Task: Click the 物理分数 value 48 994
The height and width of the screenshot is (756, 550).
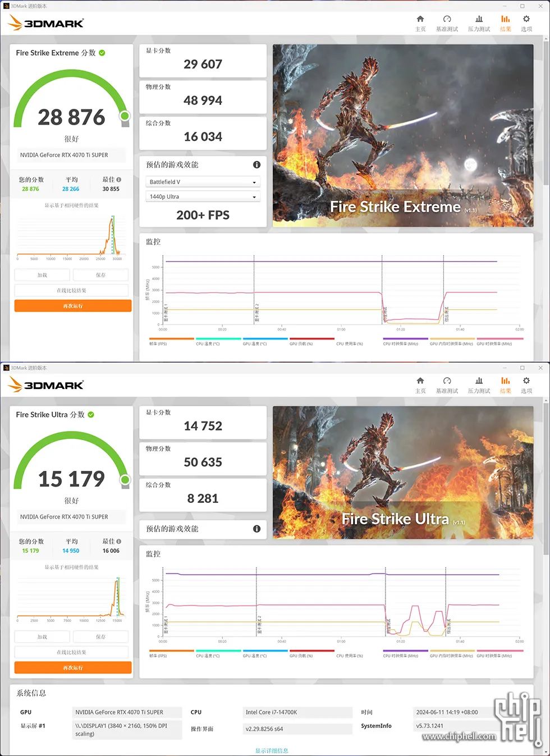Action: coord(203,100)
